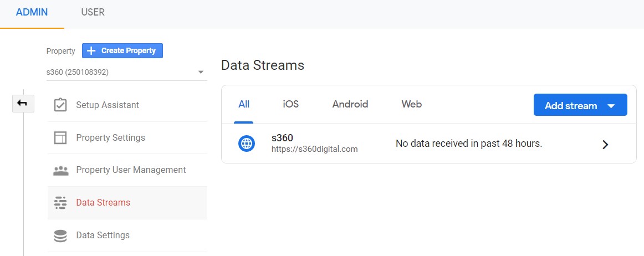Click the Property Settings layout icon
Image resolution: width=644 pixels, height=256 pixels.
60,137
